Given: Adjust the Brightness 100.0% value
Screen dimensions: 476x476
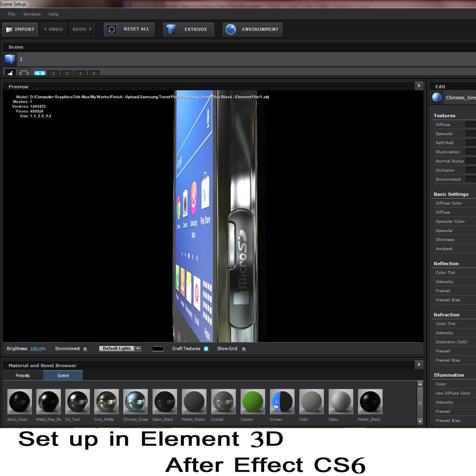Looking at the screenshot, I should (x=38, y=349).
